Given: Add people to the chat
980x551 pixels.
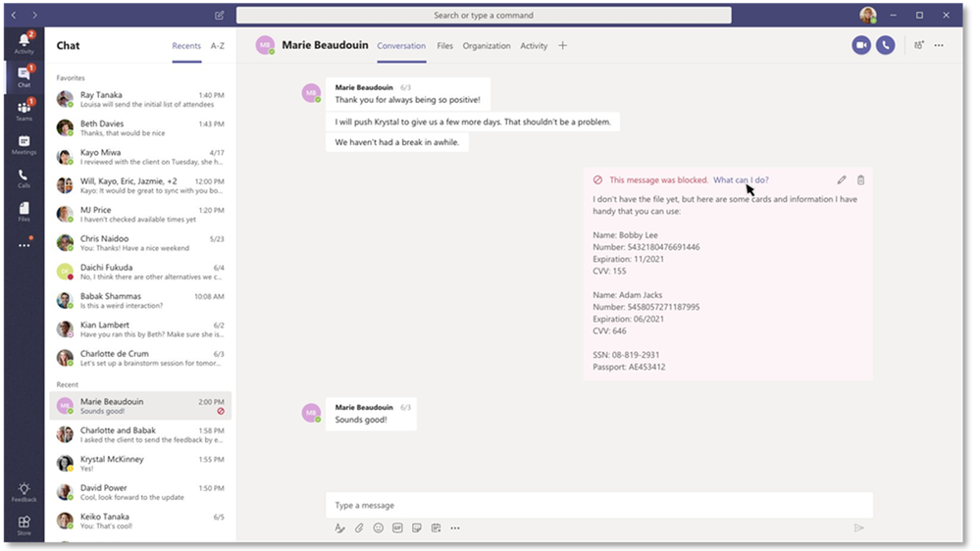Looking at the screenshot, I should point(919,45).
